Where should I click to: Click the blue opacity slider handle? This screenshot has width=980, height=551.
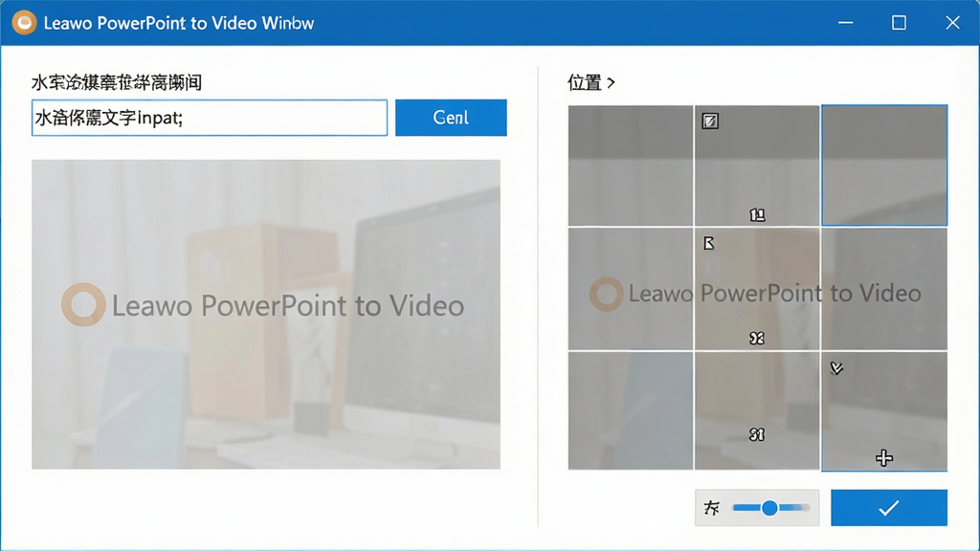pyautogui.click(x=770, y=508)
